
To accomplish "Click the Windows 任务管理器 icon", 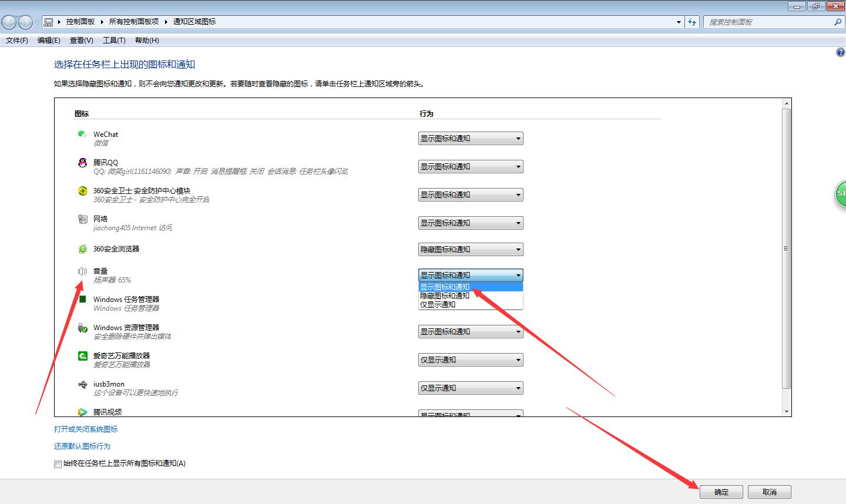I will [x=82, y=300].
